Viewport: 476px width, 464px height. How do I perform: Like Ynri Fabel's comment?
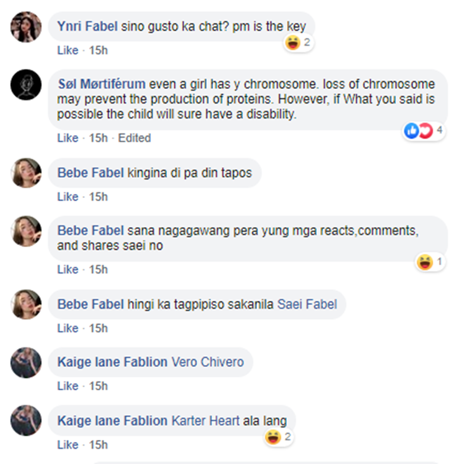[67, 50]
